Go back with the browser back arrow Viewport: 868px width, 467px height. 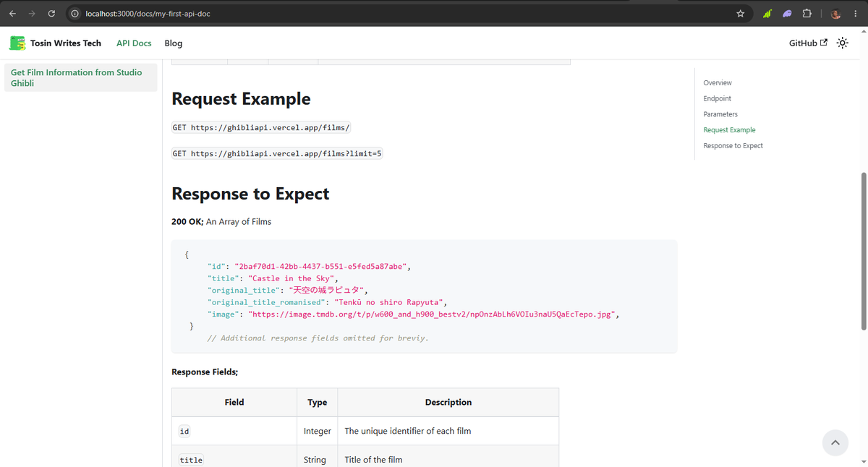coord(12,13)
